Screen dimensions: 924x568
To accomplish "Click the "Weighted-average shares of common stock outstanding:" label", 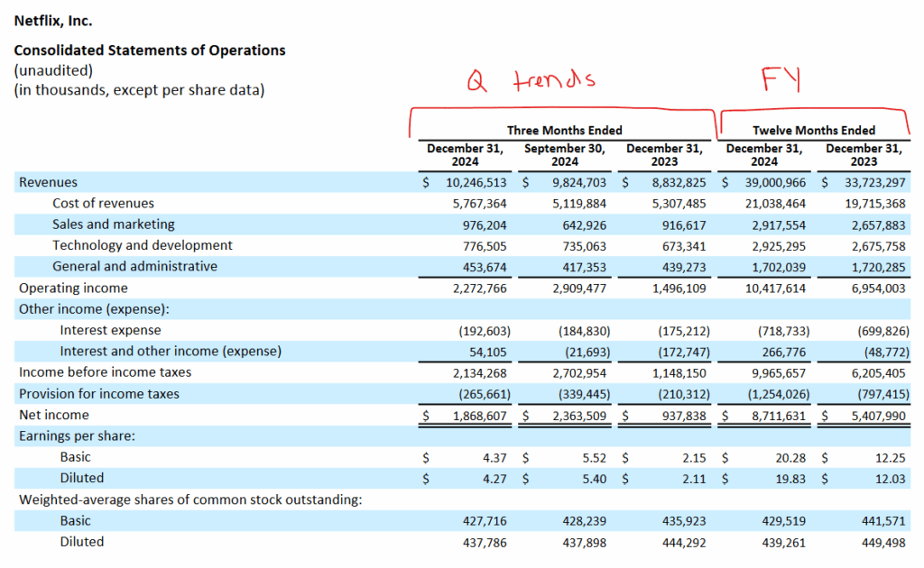I will point(190,499).
